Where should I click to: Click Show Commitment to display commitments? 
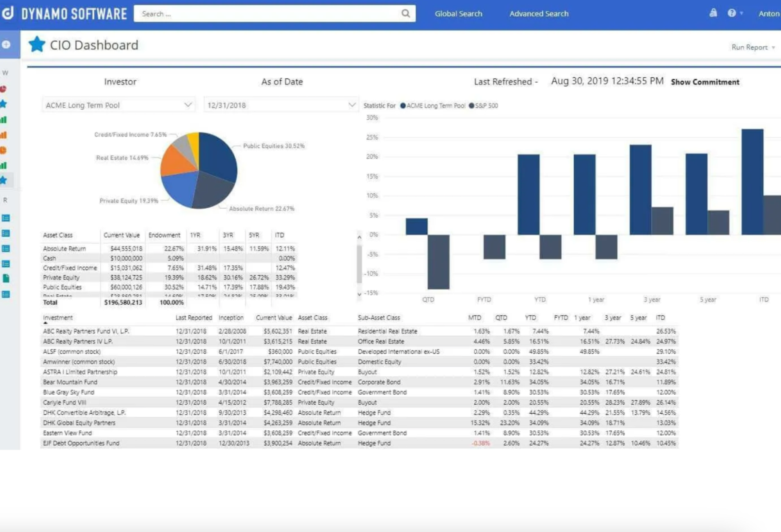[705, 82]
